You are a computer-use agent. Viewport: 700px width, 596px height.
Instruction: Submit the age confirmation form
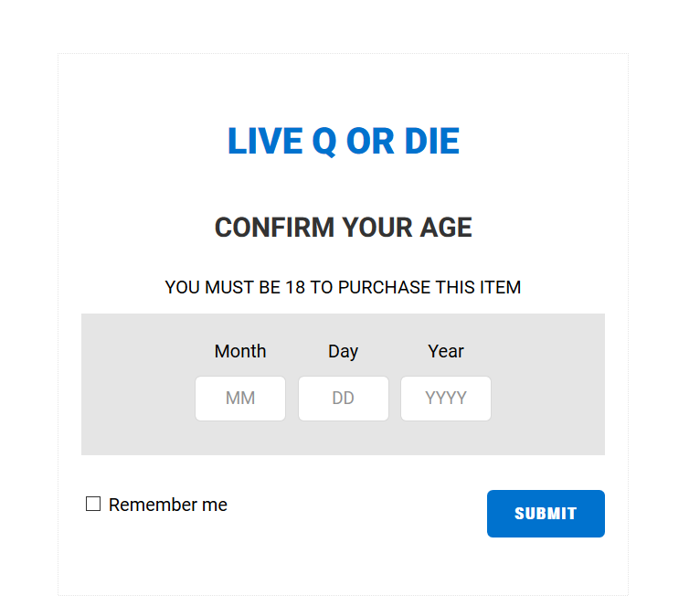click(546, 514)
